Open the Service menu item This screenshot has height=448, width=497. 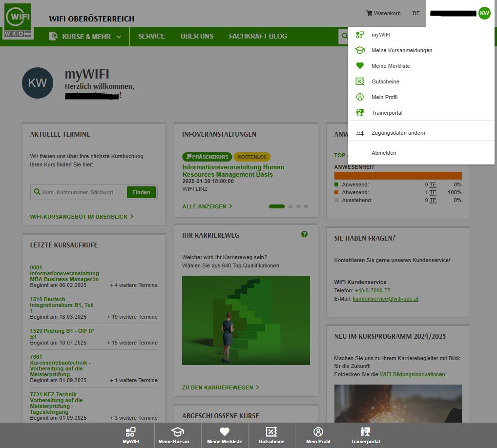click(151, 37)
